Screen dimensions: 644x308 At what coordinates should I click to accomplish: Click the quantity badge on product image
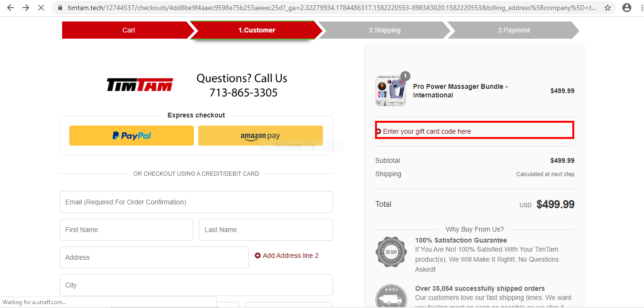pyautogui.click(x=405, y=76)
